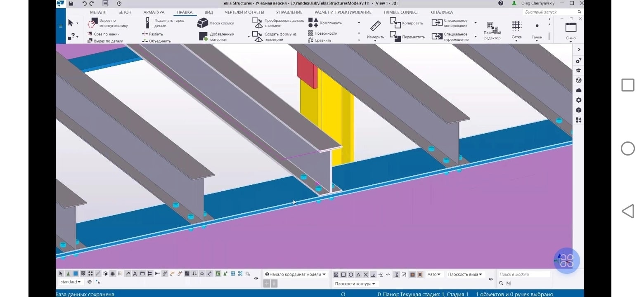
Task: Click 'Подогнать торец детали' tool
Action: (x=165, y=23)
